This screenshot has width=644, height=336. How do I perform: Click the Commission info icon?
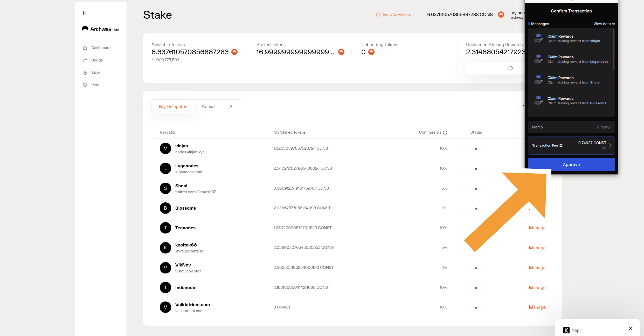pos(445,133)
